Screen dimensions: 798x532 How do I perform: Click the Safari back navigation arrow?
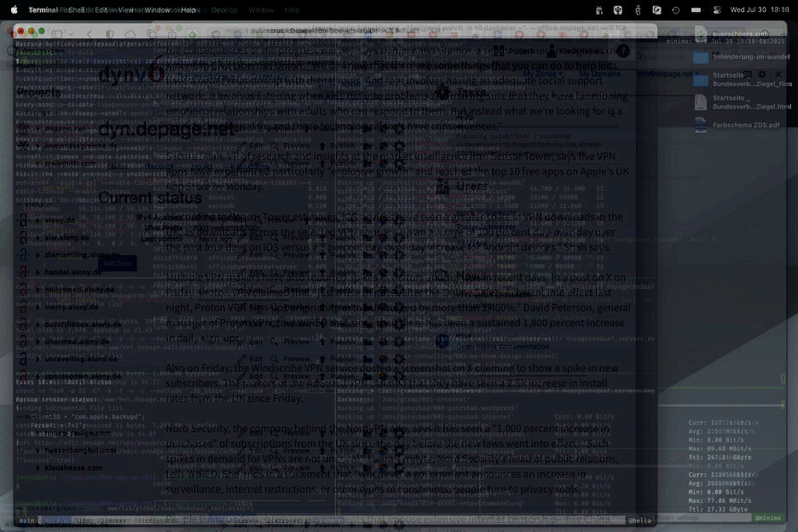(x=90, y=34)
